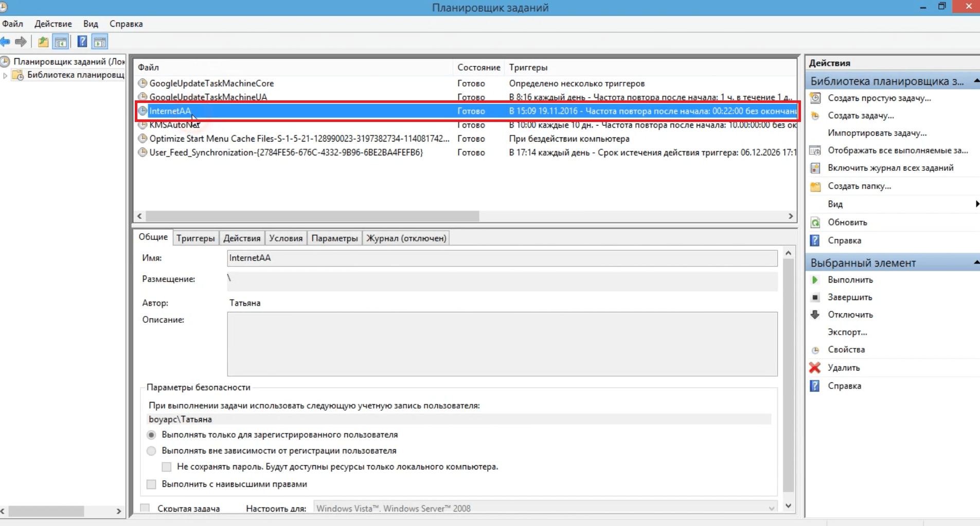Click the Имя field containing InternetAA

pyautogui.click(x=502, y=258)
